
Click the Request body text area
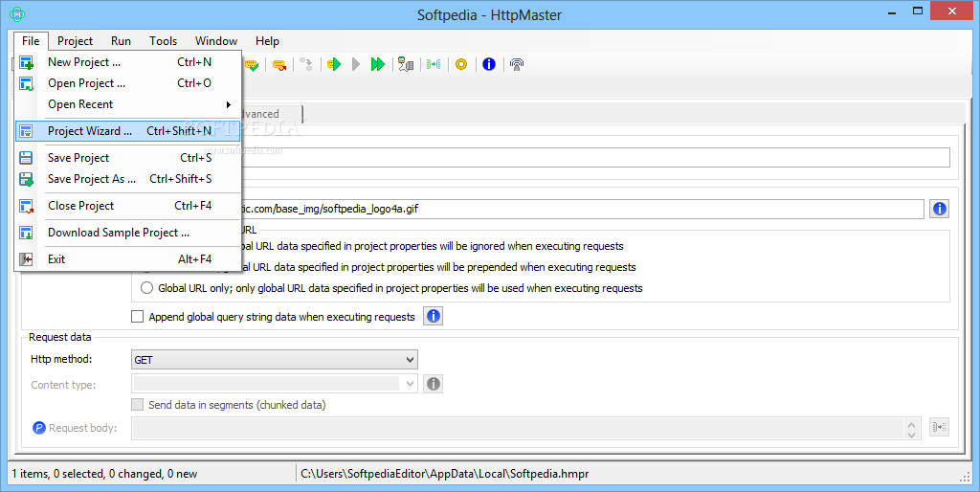coord(518,428)
